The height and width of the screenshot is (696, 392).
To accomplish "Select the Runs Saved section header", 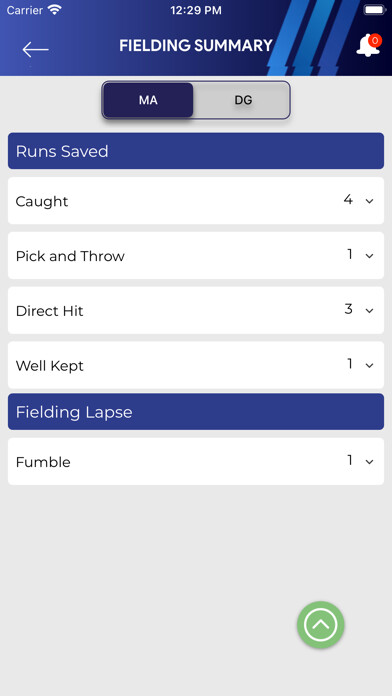I will tap(196, 151).
